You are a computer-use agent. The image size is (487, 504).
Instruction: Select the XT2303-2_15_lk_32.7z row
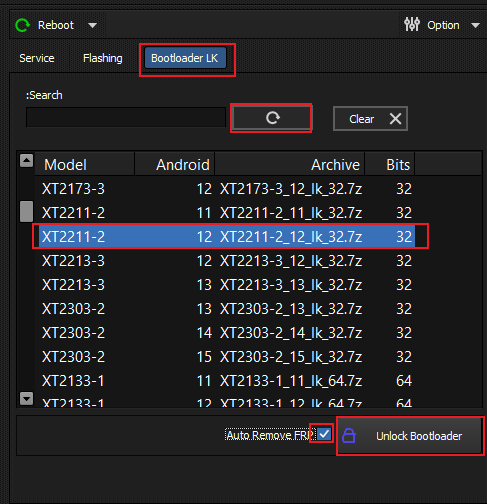coord(227,357)
